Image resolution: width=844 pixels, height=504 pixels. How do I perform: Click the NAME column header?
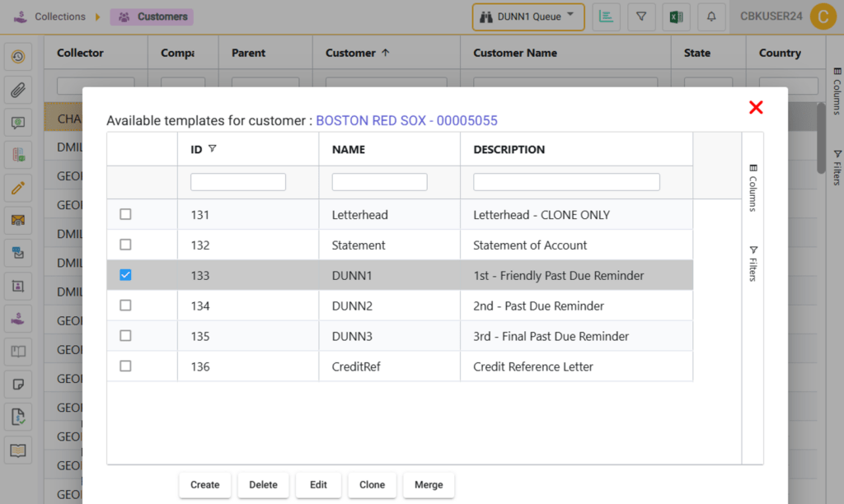(389, 149)
